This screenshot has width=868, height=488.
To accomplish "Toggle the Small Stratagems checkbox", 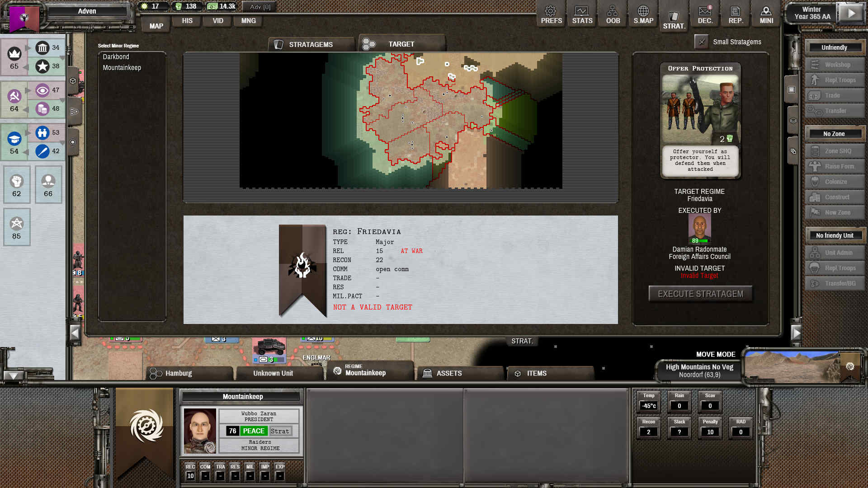I will tap(702, 42).
